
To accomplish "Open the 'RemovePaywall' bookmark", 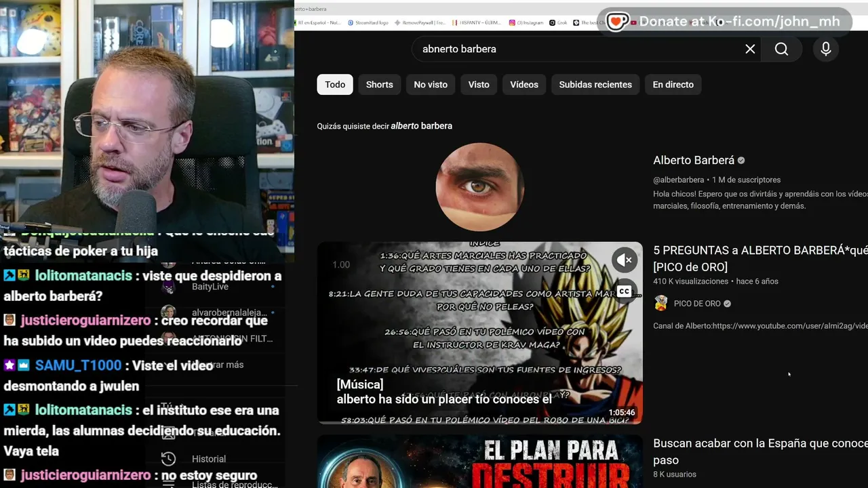I will tap(420, 22).
